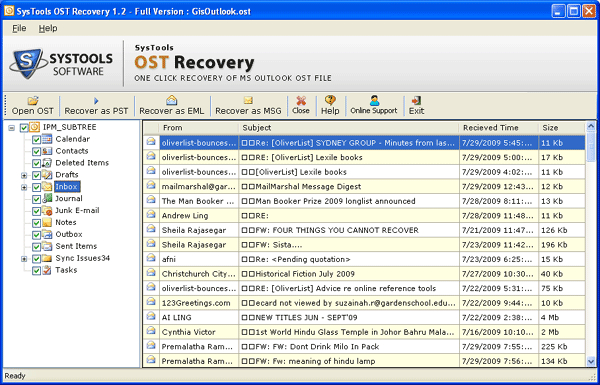
Task: Open Online Support from toolbar
Action: pyautogui.click(x=374, y=100)
